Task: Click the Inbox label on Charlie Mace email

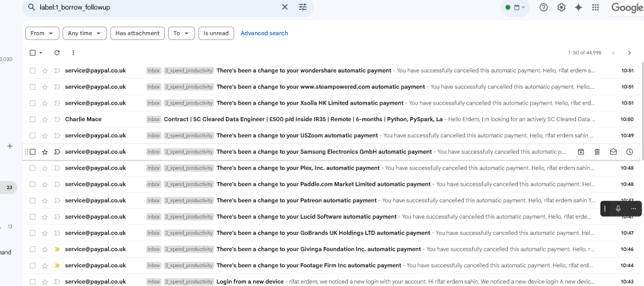Action: [154, 119]
